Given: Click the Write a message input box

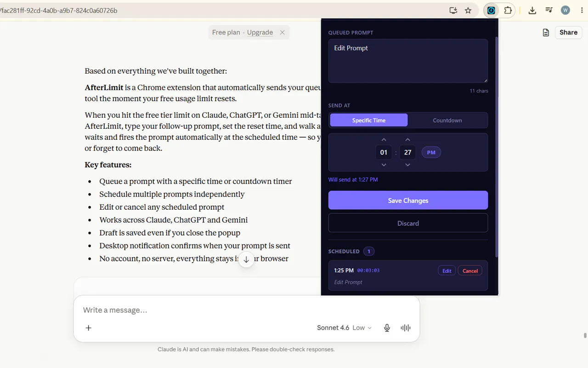Looking at the screenshot, I should click(247, 310).
